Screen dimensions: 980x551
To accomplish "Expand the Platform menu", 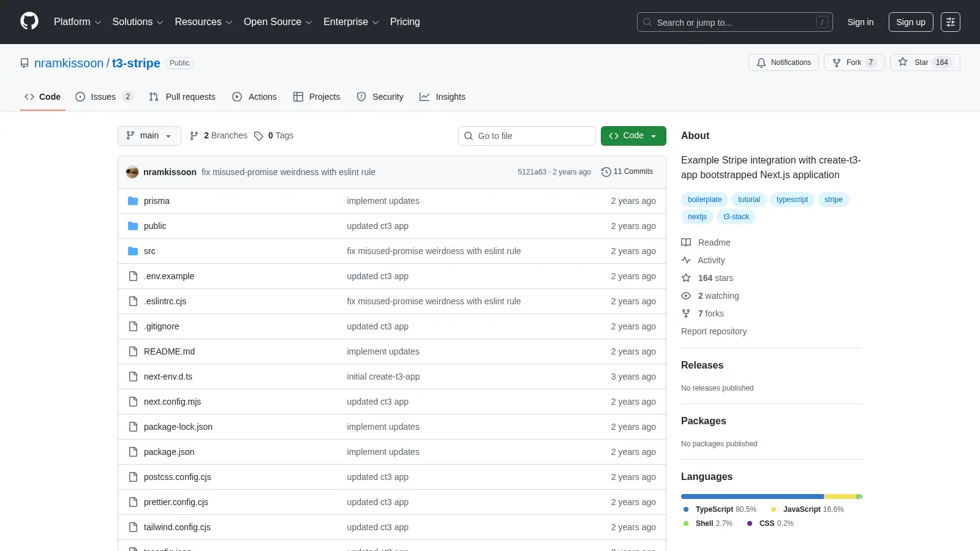I will coord(77,22).
